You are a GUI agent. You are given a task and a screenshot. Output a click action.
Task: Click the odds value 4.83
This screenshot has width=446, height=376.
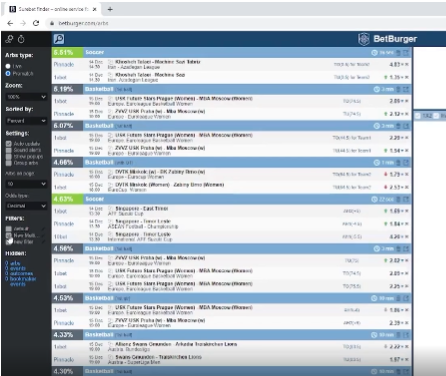pos(395,64)
